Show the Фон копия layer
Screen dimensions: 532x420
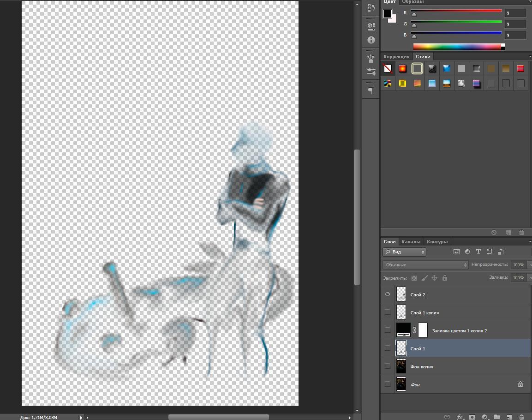tap(388, 366)
